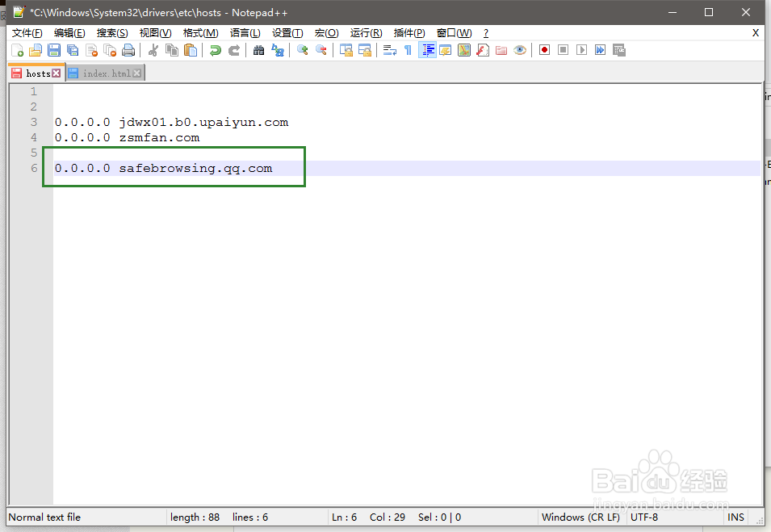Click the X document close button in menu bar

[x=756, y=33]
